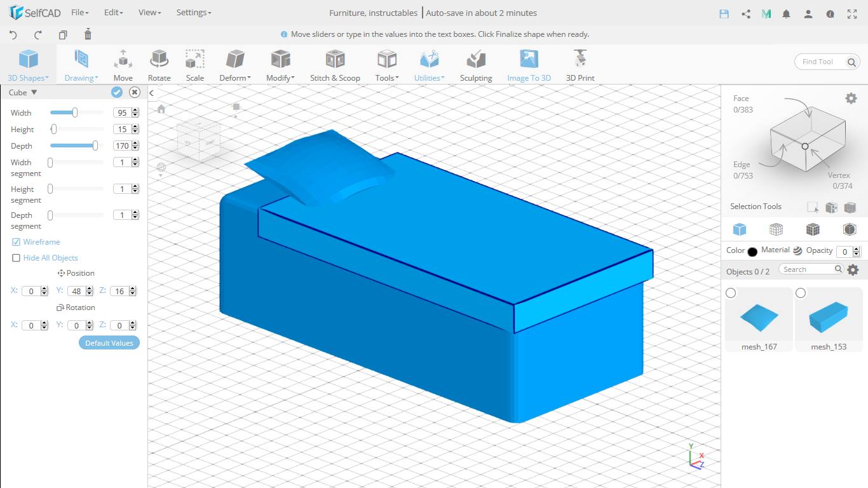Expand the Drawing dropdown

[81, 66]
